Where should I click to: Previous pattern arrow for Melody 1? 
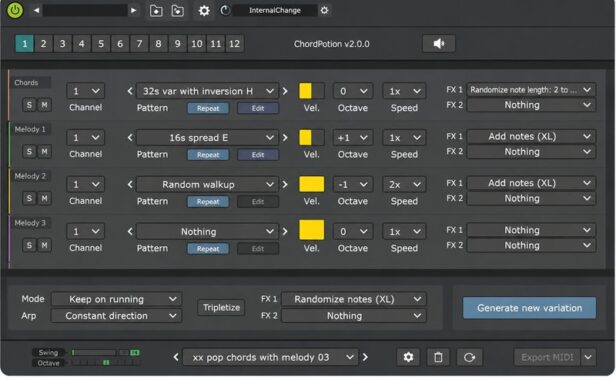coord(130,138)
